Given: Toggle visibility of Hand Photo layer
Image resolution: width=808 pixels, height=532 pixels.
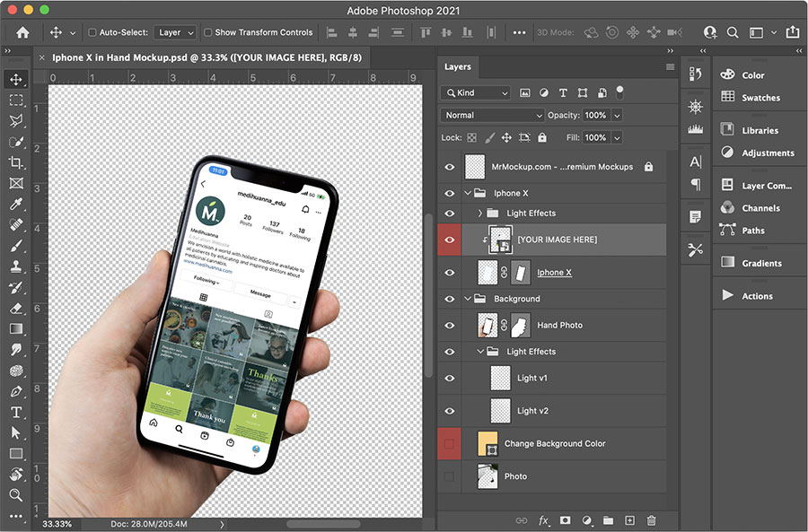Looking at the screenshot, I should [x=450, y=326].
